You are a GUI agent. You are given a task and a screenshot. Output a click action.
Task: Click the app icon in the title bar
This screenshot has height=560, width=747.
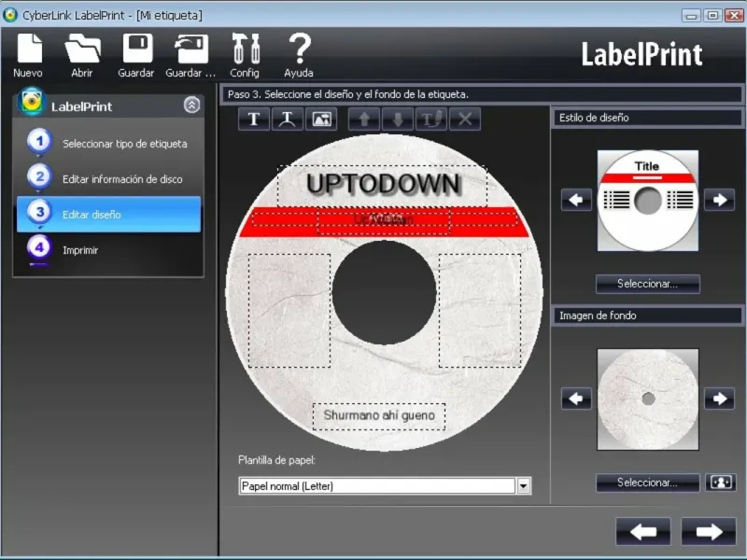[x=10, y=15]
